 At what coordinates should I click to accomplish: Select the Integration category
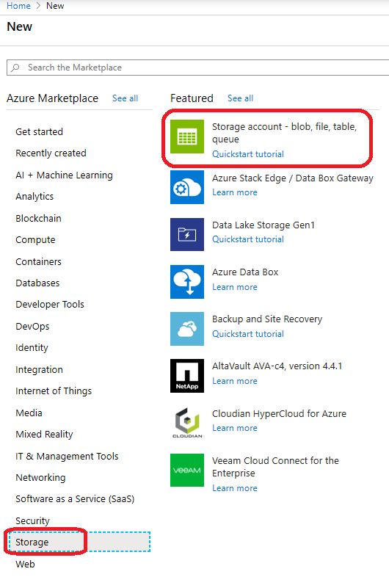pyautogui.click(x=39, y=370)
